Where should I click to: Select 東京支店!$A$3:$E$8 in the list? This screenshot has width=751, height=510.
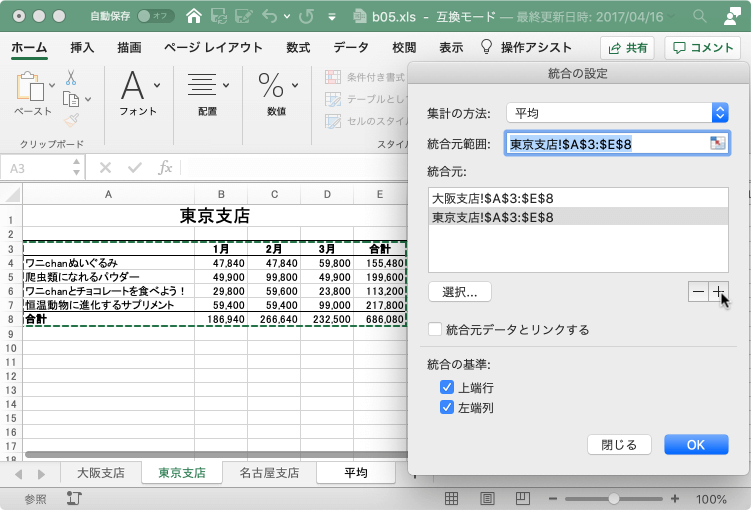(x=578, y=217)
